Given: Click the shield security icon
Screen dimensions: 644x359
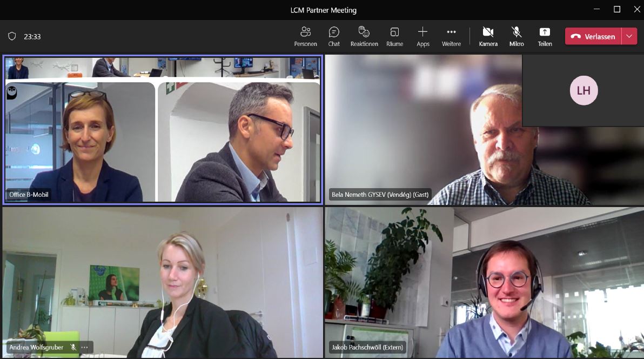Looking at the screenshot, I should [12, 36].
